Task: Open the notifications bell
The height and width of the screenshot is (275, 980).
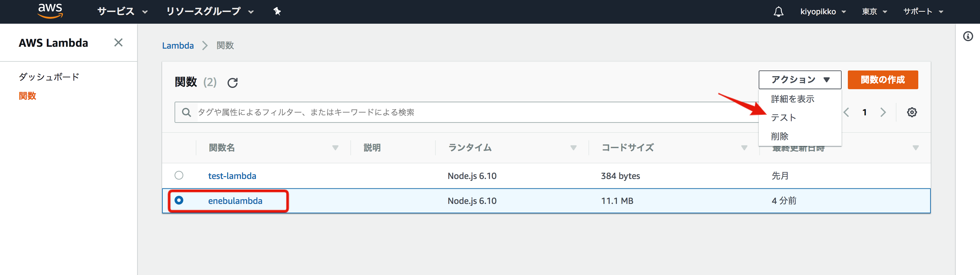Action: 778,12
